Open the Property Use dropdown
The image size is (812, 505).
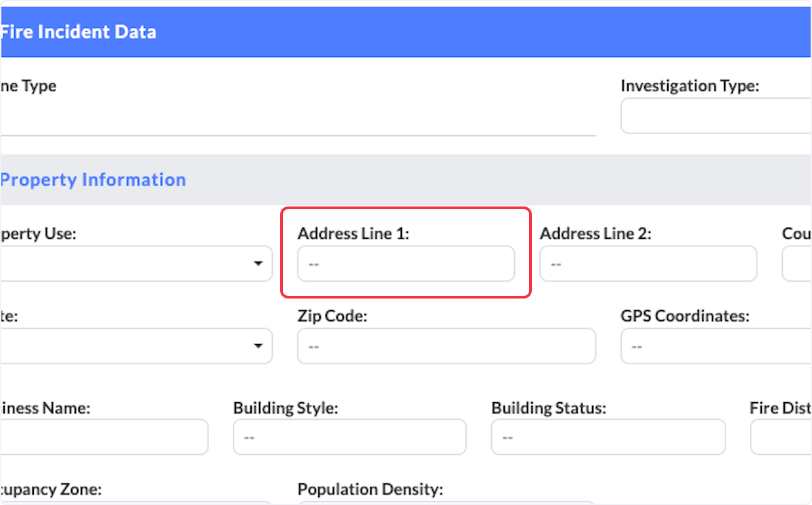pos(136,263)
